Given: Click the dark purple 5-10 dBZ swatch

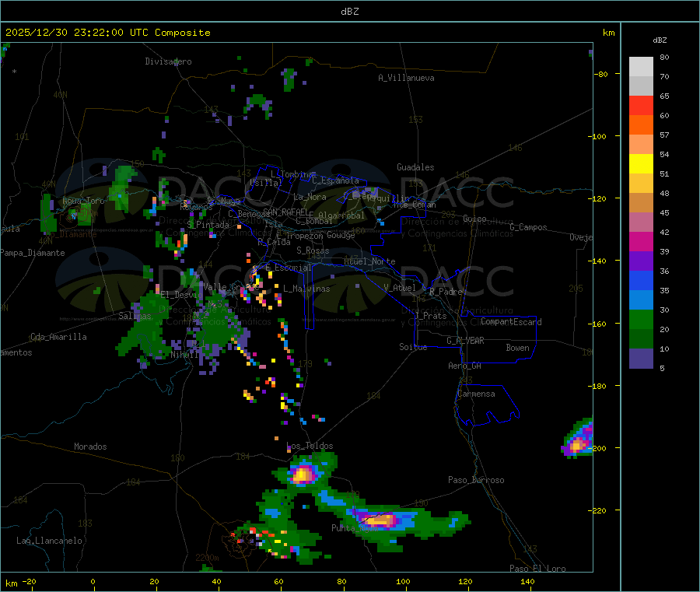Looking at the screenshot, I should (641, 359).
